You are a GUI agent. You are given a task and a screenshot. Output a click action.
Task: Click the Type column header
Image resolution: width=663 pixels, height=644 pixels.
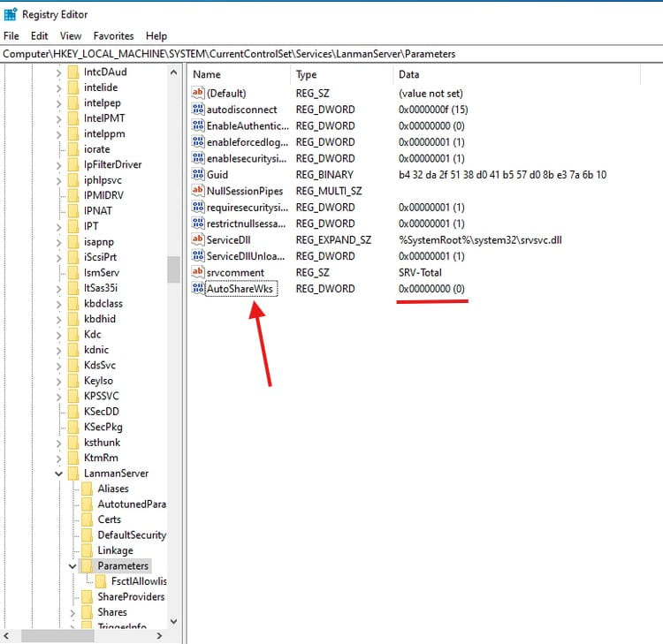[x=341, y=74]
